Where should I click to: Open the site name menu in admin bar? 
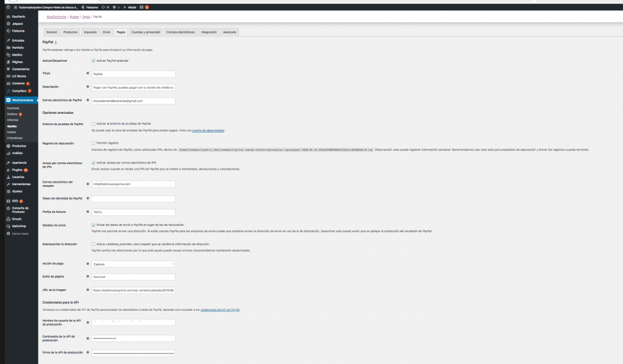point(46,7)
